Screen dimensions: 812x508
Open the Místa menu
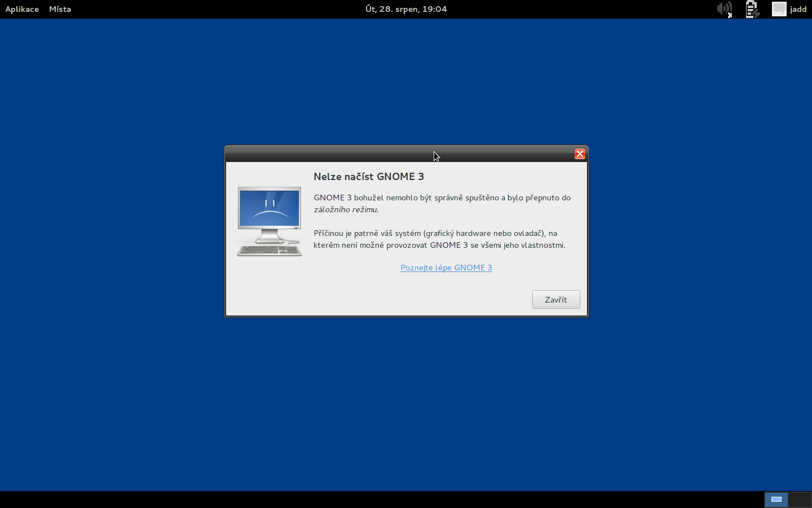click(x=60, y=9)
